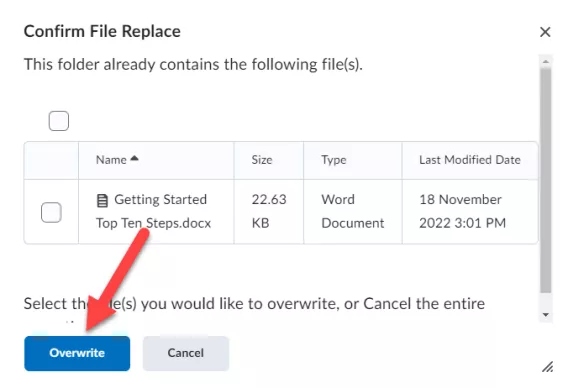
Task: Click the Last Modified Date column header
Action: click(x=470, y=160)
